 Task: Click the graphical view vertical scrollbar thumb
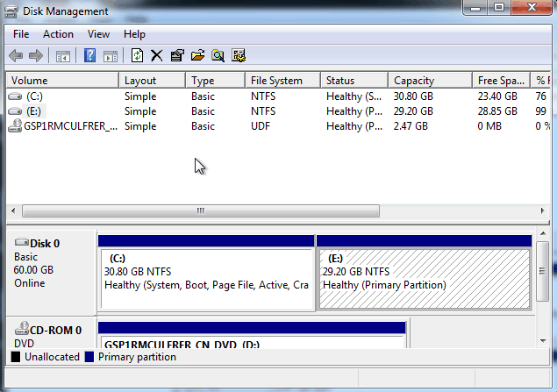(542, 271)
